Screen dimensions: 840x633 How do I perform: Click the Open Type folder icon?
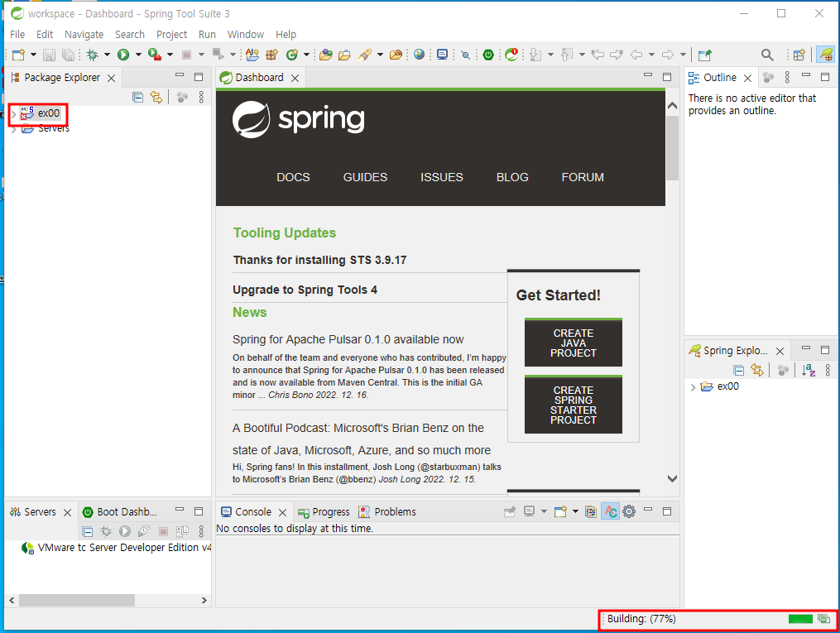(326, 55)
